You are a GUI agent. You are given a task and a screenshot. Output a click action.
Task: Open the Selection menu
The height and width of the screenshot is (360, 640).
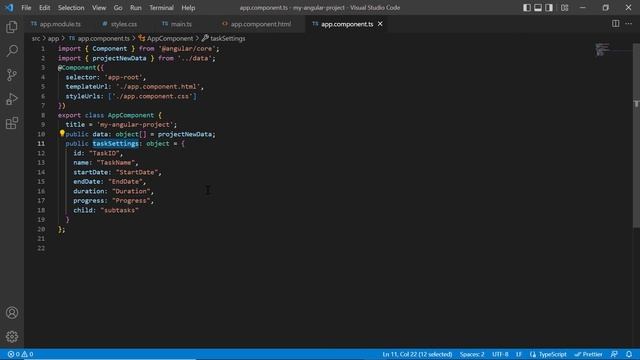tap(71, 8)
